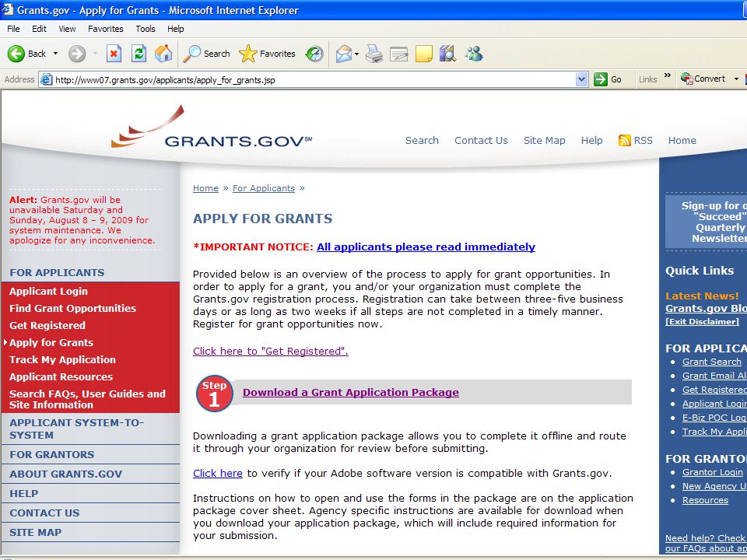Viewport: 747px width, 560px height.
Task: Open the Help menu
Action: [x=175, y=29]
